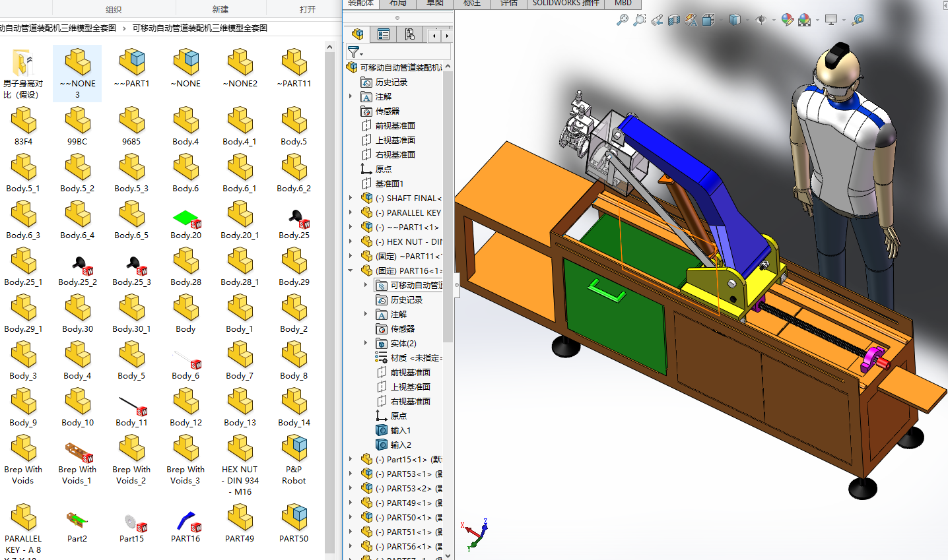Click the Apply Scene icon
948x560 pixels.
tap(805, 20)
